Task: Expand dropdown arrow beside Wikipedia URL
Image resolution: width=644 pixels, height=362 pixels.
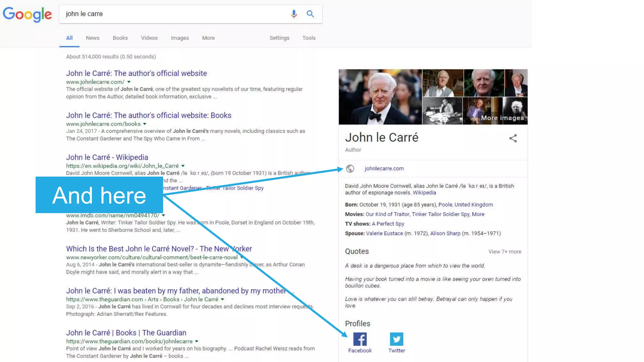Action: 183,166
